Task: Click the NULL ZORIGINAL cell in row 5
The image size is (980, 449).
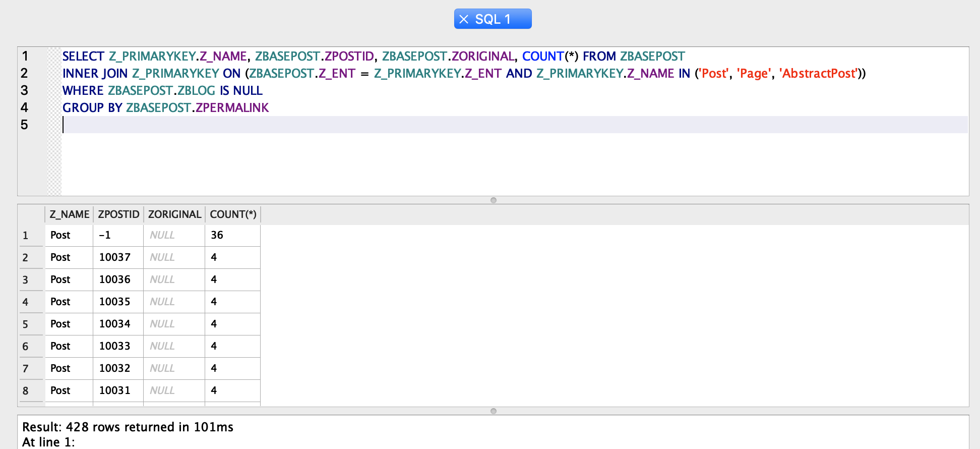Action: click(174, 324)
